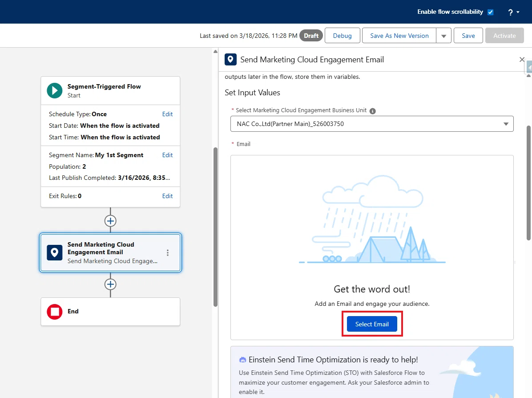Click the Segment-Triggered Flow start play icon
Screen dimensions: 532x398
(x=55, y=91)
